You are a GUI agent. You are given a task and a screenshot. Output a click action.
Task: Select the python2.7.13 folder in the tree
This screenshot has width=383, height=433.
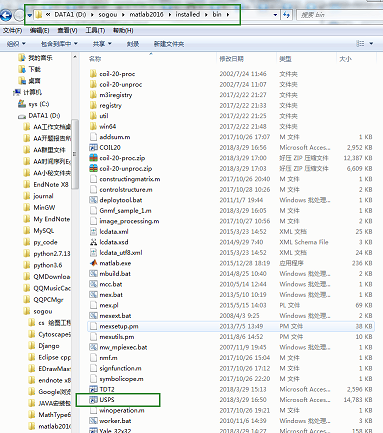52,254
